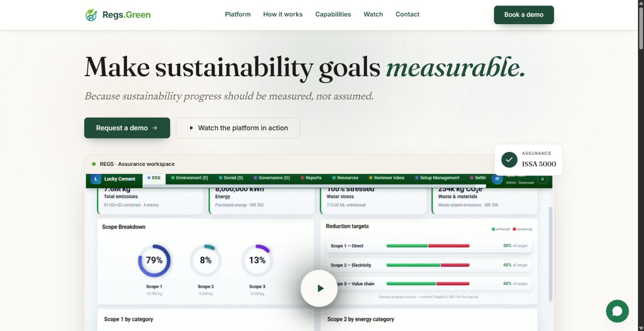The height and width of the screenshot is (331, 644).
Task: Open the Governance (G) tab
Action: tap(272, 178)
